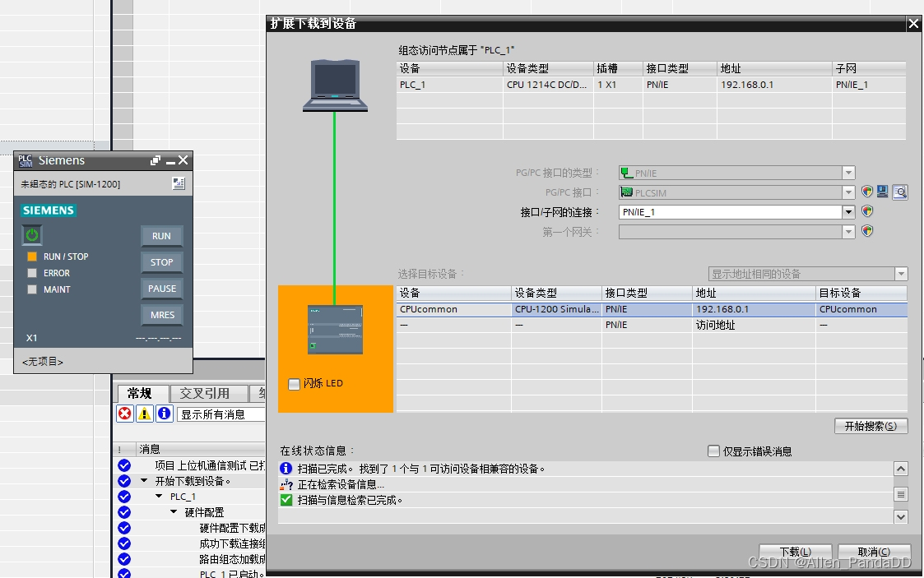The width and height of the screenshot is (924, 578).
Task: Click the CPU 1214C DC/D... device type cell
Action: 547,85
